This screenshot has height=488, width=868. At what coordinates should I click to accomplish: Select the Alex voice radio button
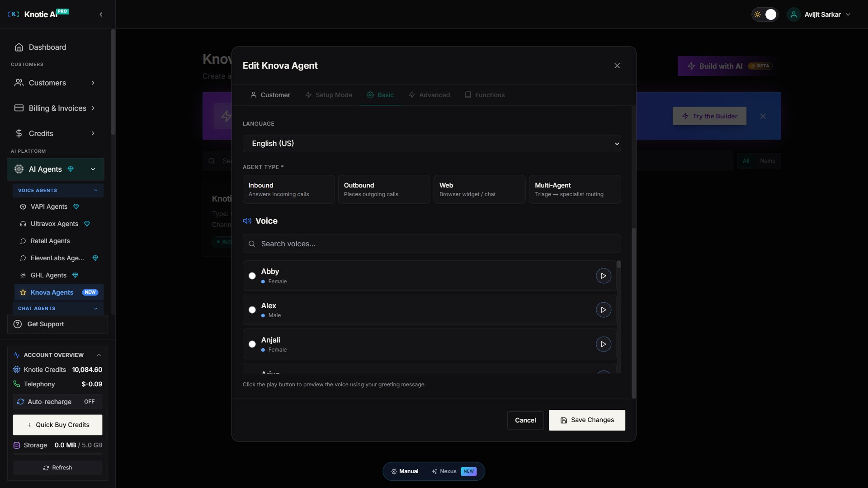(x=252, y=310)
